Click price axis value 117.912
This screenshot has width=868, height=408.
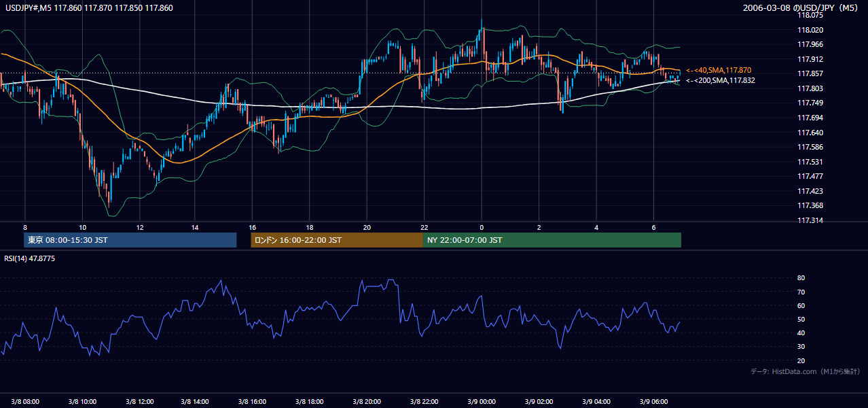point(810,59)
